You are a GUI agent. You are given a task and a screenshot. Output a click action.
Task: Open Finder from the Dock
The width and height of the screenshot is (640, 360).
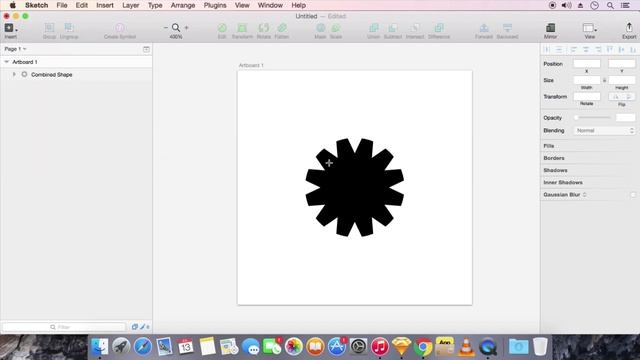[x=99, y=347]
